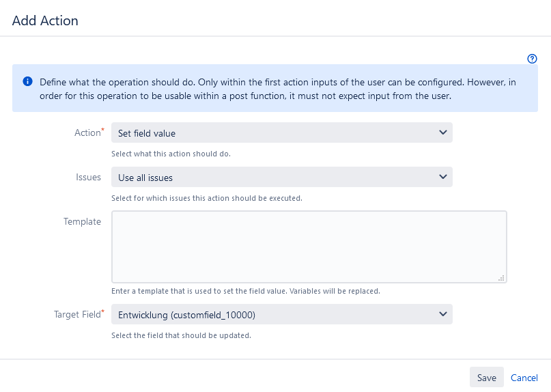Expand the 'Use all issues' dropdown

[282, 177]
